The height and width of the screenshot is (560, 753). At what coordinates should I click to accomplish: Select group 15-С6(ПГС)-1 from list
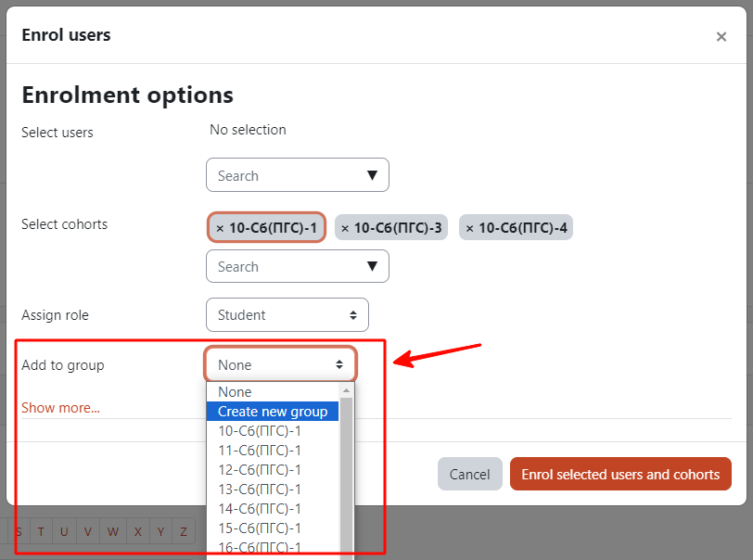[x=273, y=528]
